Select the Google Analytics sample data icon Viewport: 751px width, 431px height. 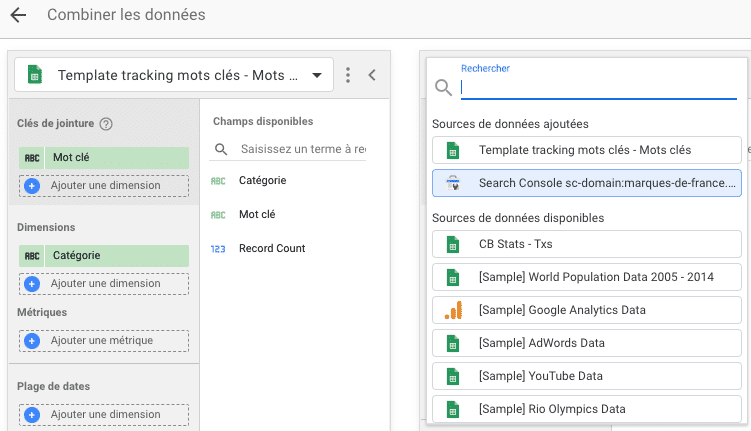[453, 310]
